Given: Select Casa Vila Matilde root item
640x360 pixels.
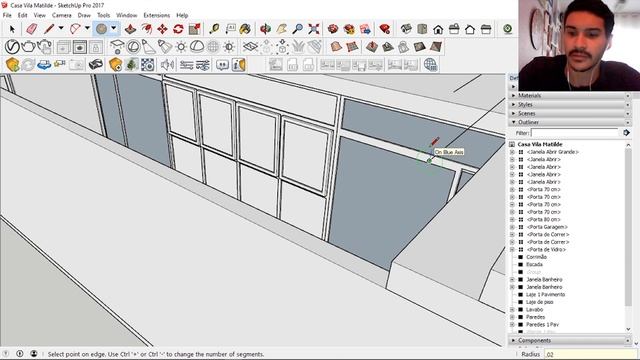Looking at the screenshot, I should [540, 144].
